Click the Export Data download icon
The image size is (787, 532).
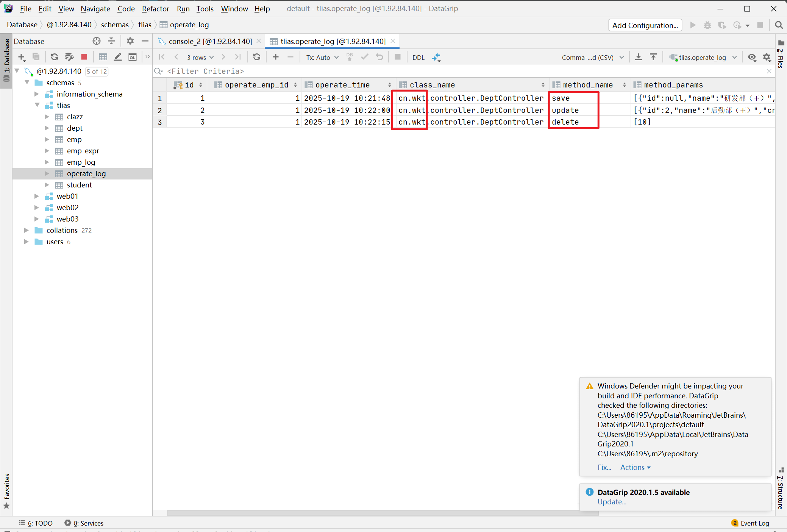tap(639, 57)
